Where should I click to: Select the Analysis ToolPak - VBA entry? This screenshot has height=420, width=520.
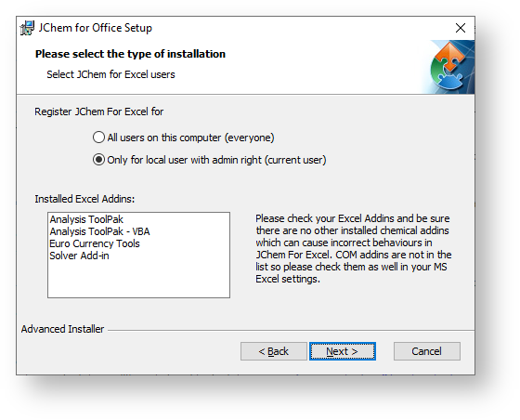pos(99,231)
